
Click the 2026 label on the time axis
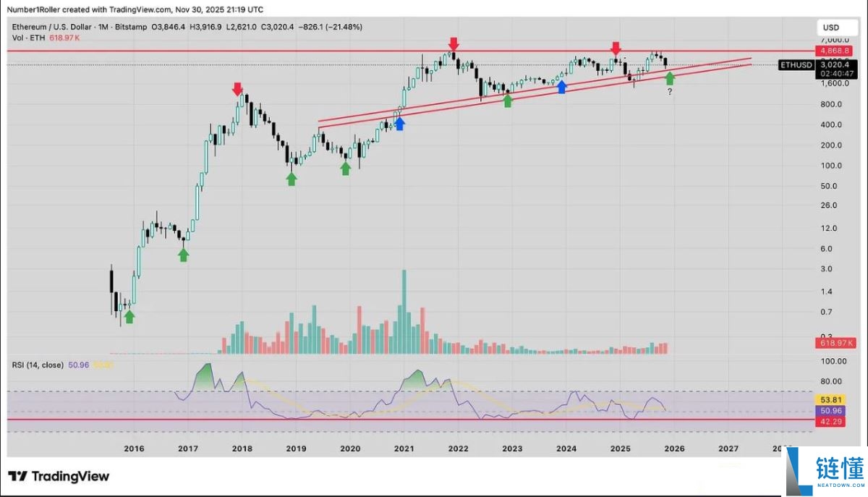674,449
